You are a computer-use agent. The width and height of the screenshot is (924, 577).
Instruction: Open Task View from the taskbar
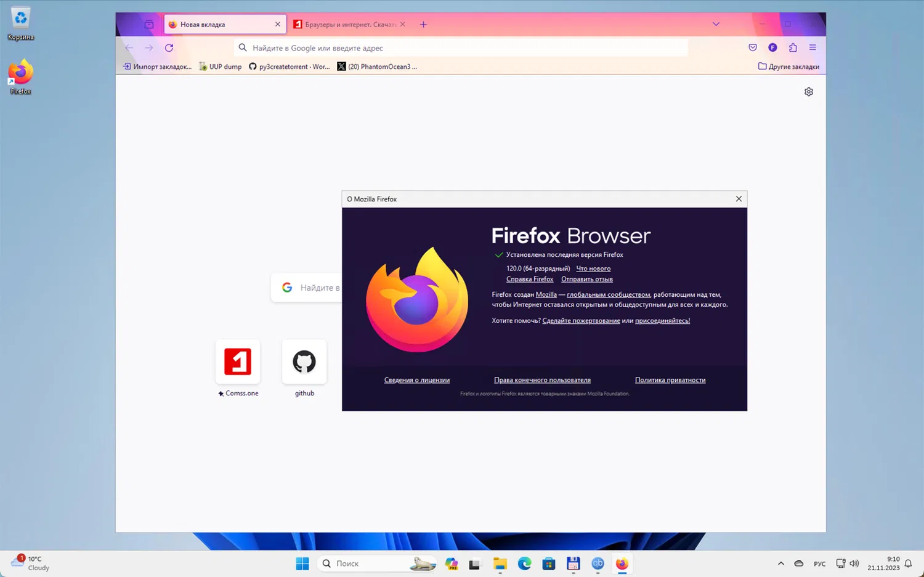pyautogui.click(x=474, y=563)
